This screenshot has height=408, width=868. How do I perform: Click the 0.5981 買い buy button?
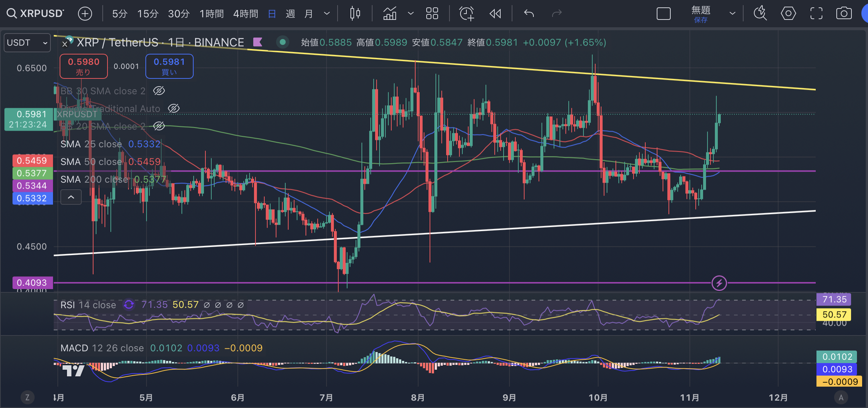[169, 66]
